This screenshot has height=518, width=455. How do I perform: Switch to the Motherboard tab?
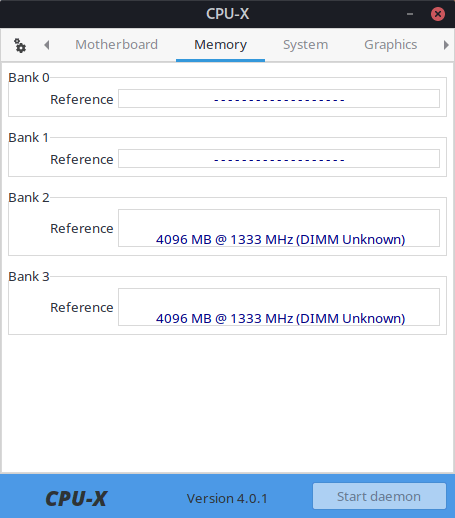pyautogui.click(x=116, y=45)
